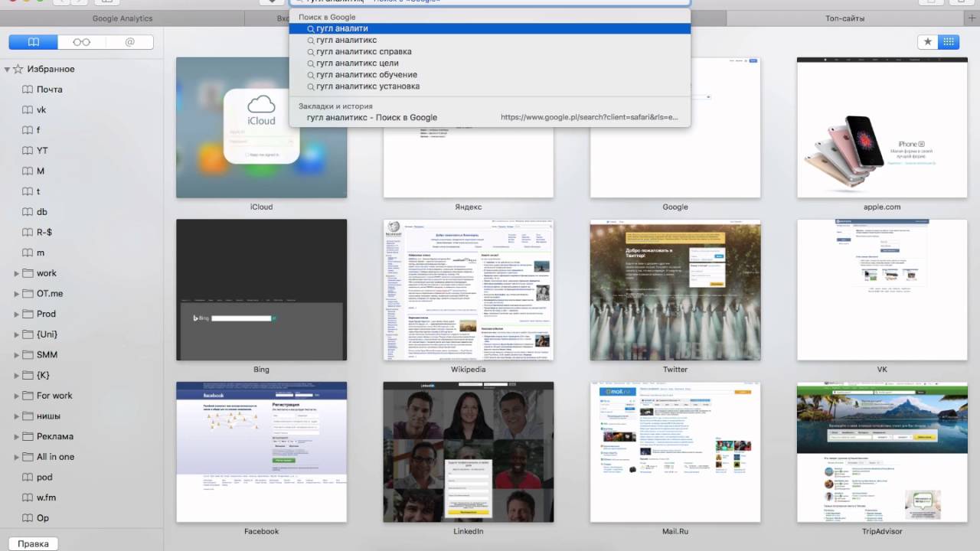Open the Mail.Ru top site thumbnail

[x=675, y=452]
